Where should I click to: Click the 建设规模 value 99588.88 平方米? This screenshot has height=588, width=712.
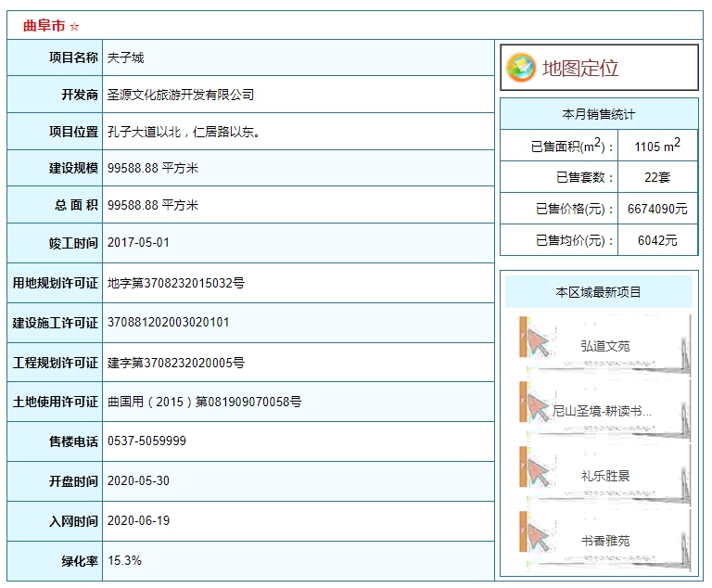pyautogui.click(x=153, y=168)
